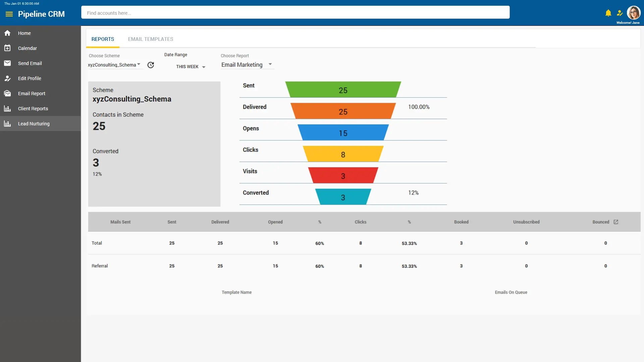Open Email Report via its sidebar icon

pos(7,93)
